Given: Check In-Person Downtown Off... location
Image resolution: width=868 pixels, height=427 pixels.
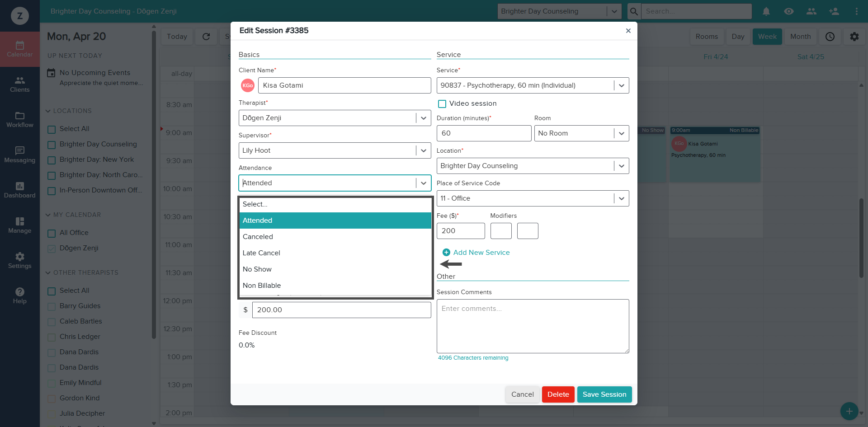Looking at the screenshot, I should [x=52, y=191].
